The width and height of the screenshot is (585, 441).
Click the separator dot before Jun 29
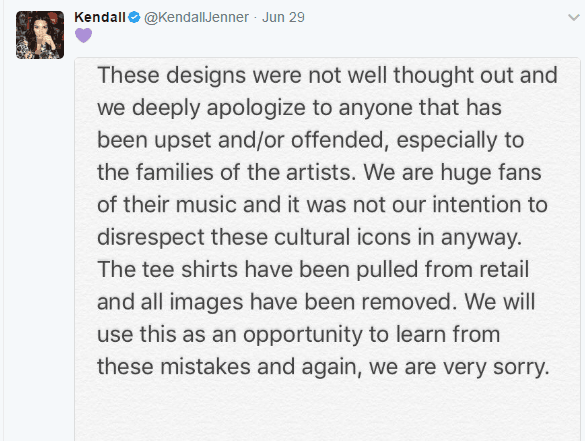[x=256, y=18]
